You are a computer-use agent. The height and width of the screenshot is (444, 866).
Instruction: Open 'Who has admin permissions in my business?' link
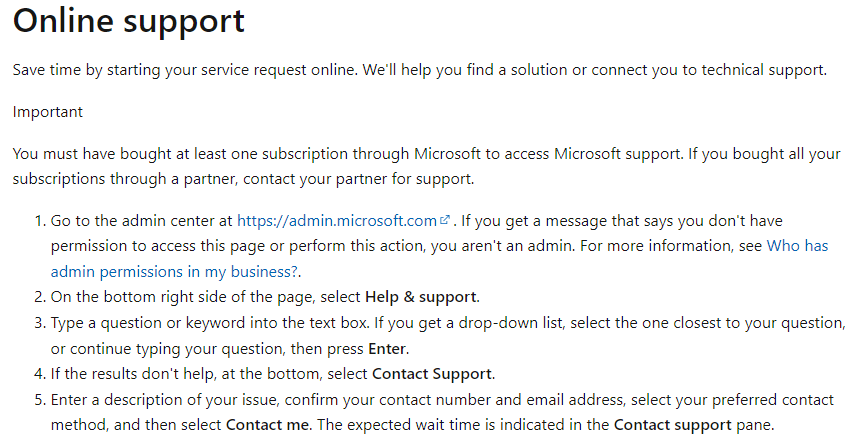798,246
